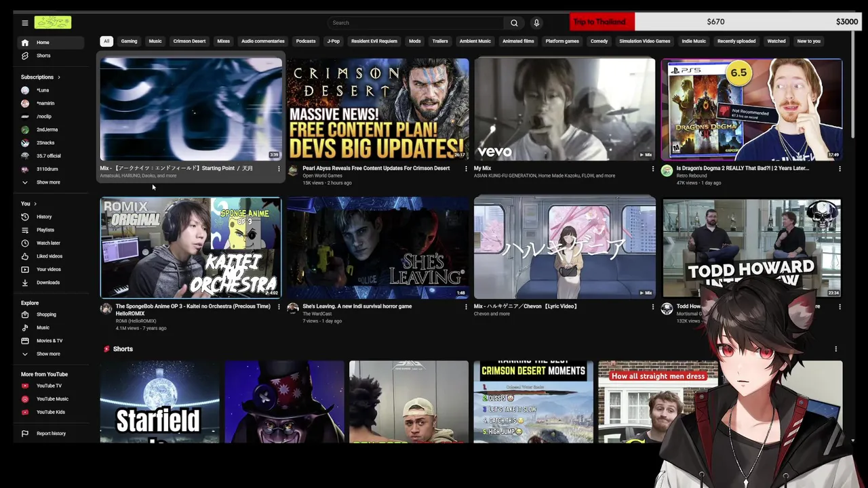This screenshot has height=488, width=868.
Task: Open She's Leaving indie horror title
Action: pos(357,306)
